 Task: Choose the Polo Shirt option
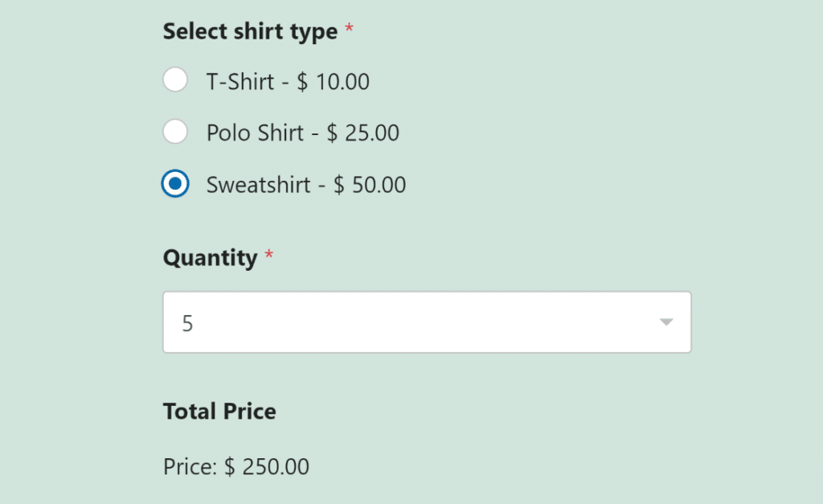tap(175, 131)
